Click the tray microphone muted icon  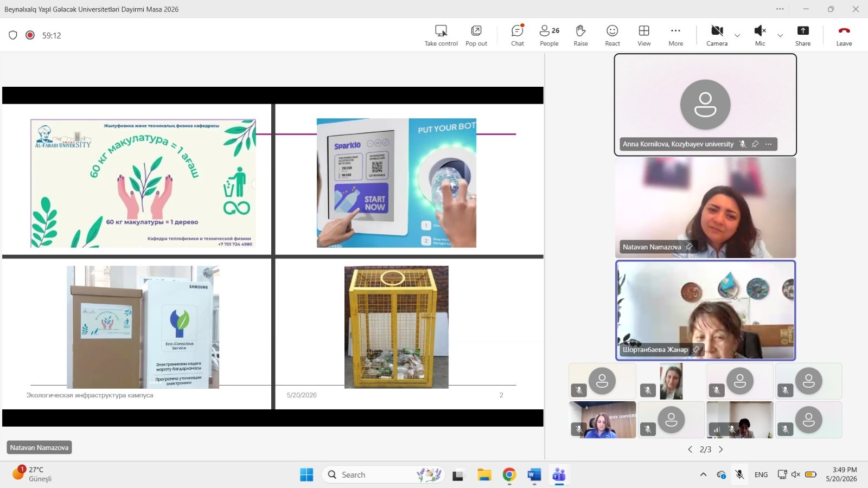point(739,474)
